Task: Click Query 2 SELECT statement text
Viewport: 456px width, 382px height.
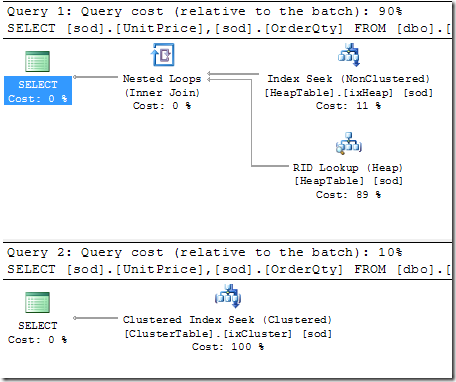Action: pyautogui.click(x=229, y=269)
